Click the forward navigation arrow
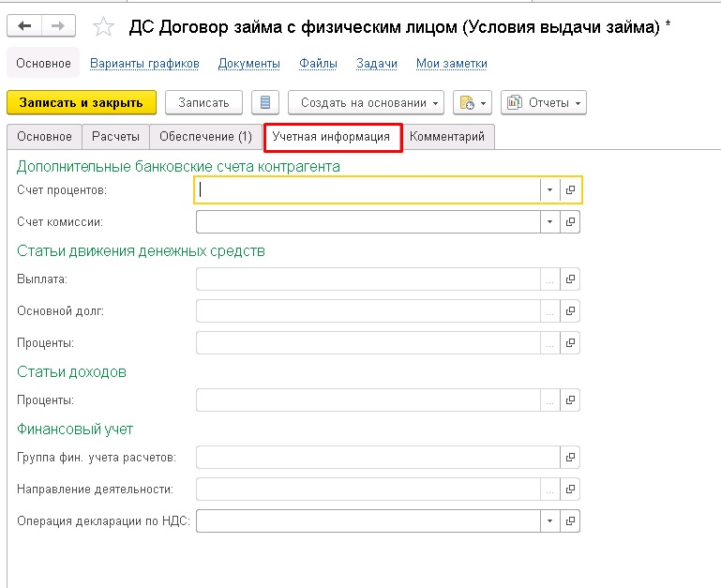This screenshot has width=721, height=588. pyautogui.click(x=59, y=26)
